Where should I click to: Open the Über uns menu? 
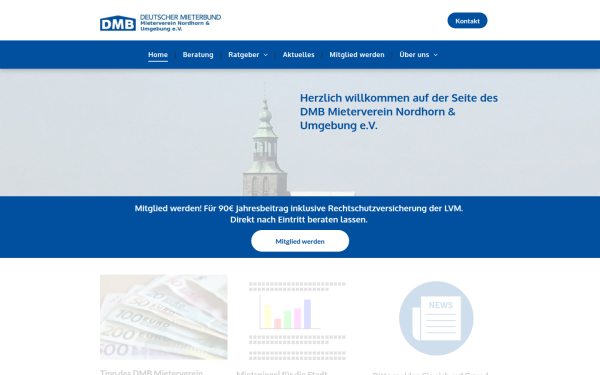coord(414,55)
